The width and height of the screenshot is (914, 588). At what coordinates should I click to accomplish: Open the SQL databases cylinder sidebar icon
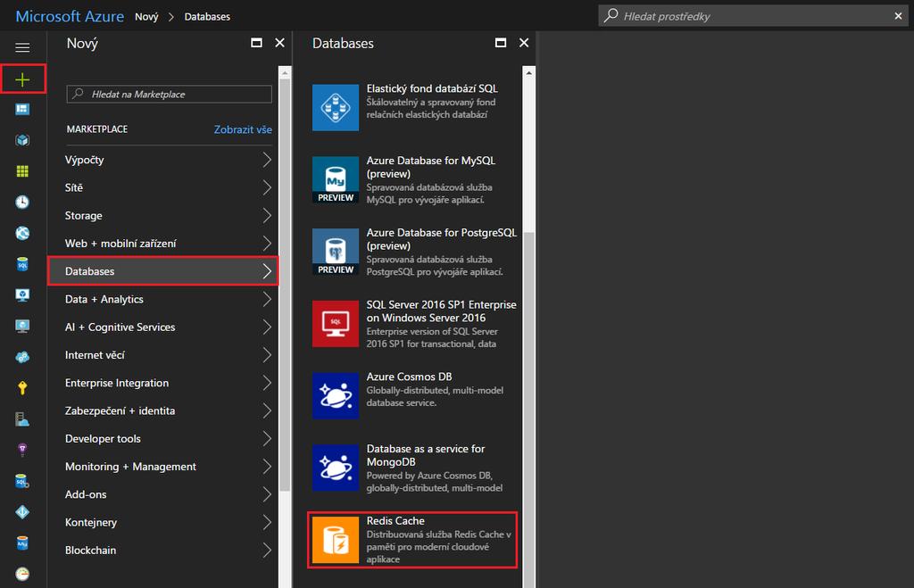[x=22, y=264]
